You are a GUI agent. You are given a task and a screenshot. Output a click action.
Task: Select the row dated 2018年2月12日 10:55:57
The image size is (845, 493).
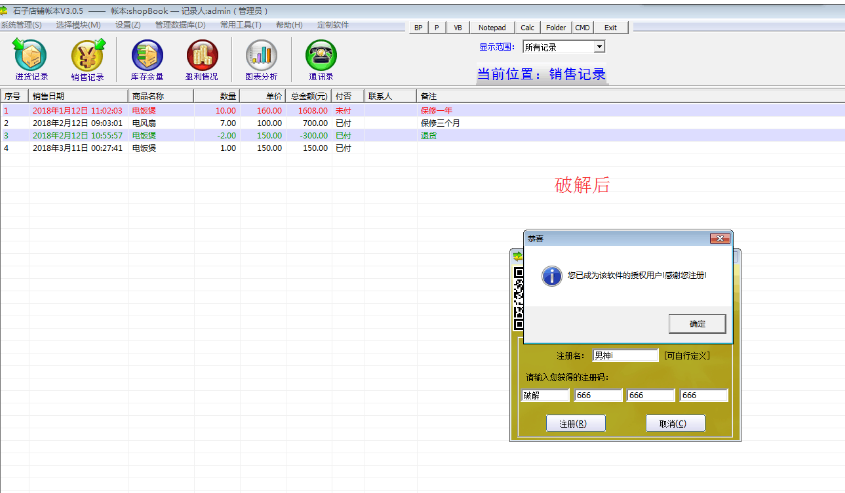tap(422, 135)
